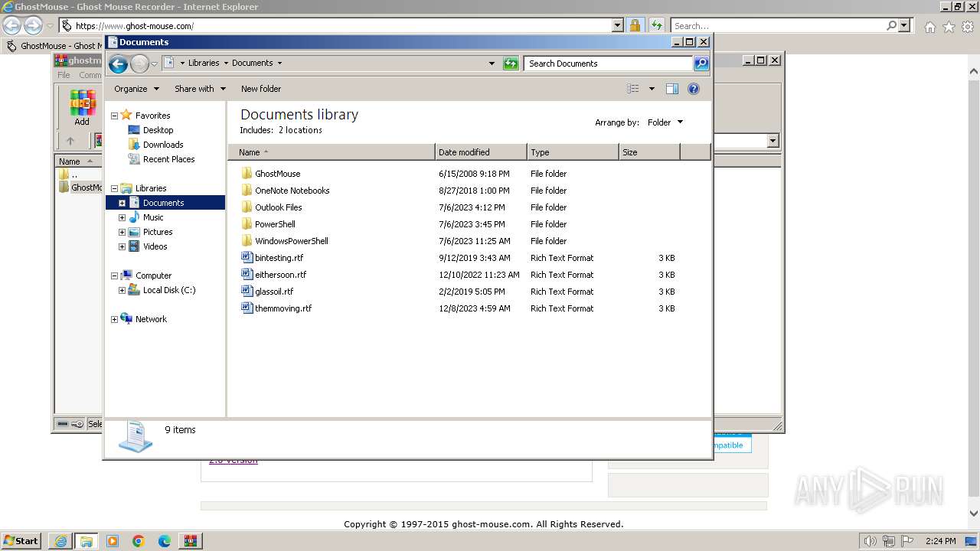Click Internet Explorer Search box
The height and width of the screenshot is (551, 980).
[778, 26]
